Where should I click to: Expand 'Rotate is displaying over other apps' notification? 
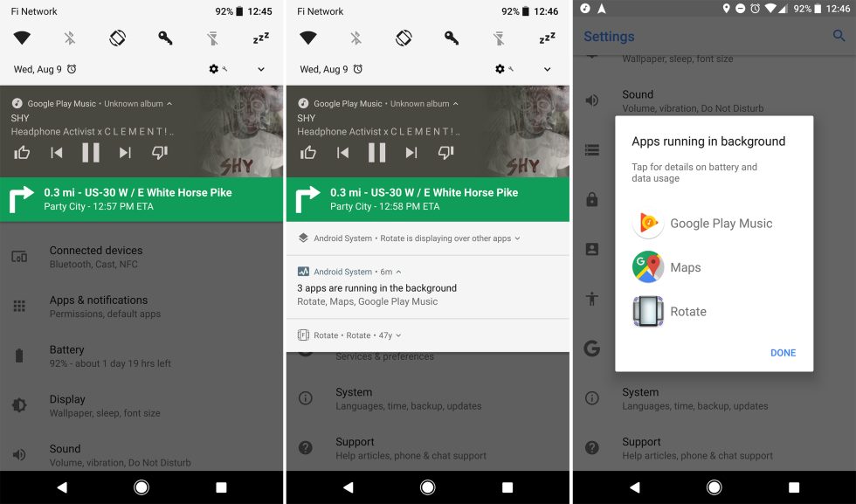(517, 238)
